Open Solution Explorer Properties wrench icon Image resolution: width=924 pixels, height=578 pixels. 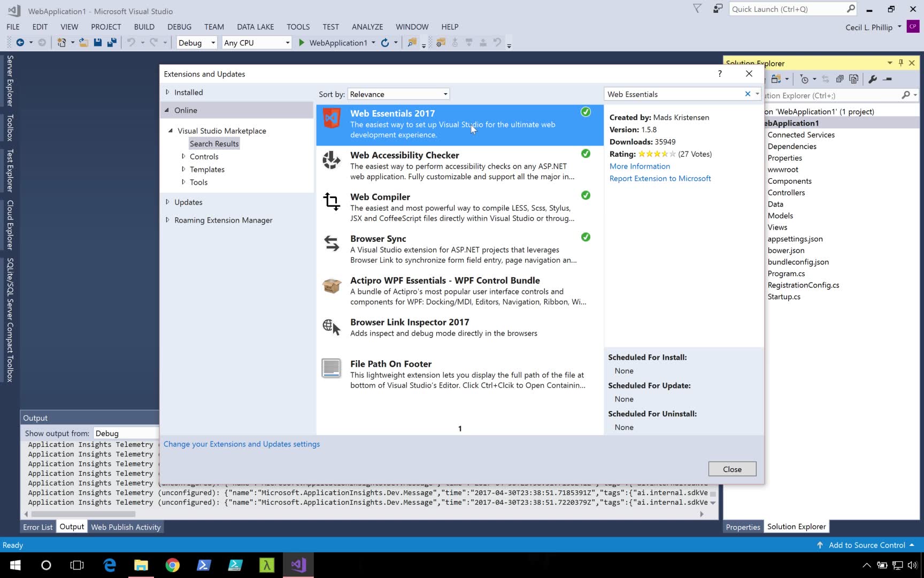coord(873,79)
